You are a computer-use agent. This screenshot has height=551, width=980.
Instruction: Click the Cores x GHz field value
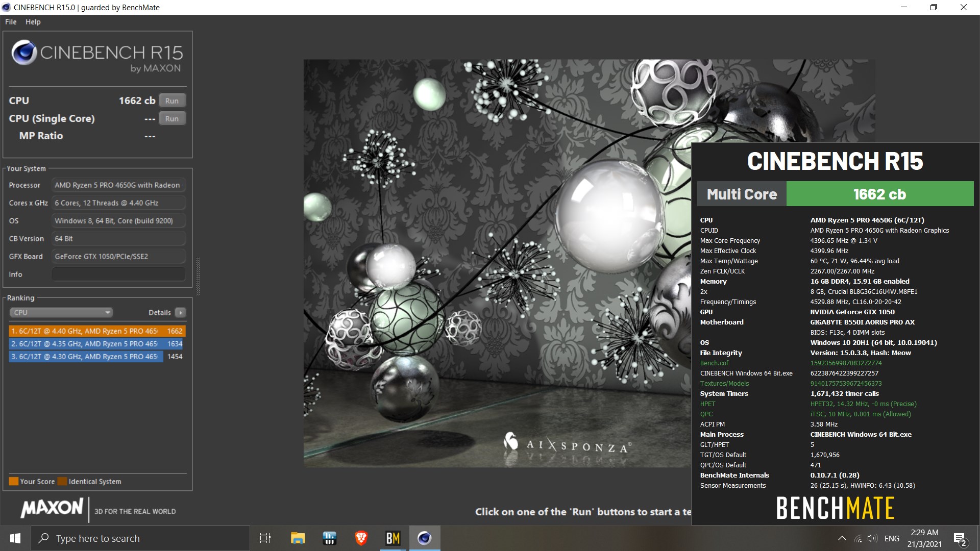point(118,203)
